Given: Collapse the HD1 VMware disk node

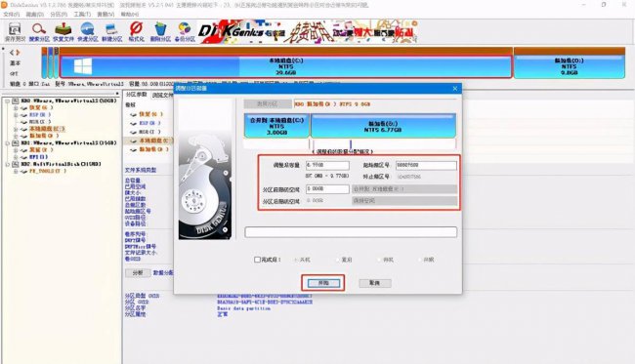Looking at the screenshot, I should click(7, 143).
